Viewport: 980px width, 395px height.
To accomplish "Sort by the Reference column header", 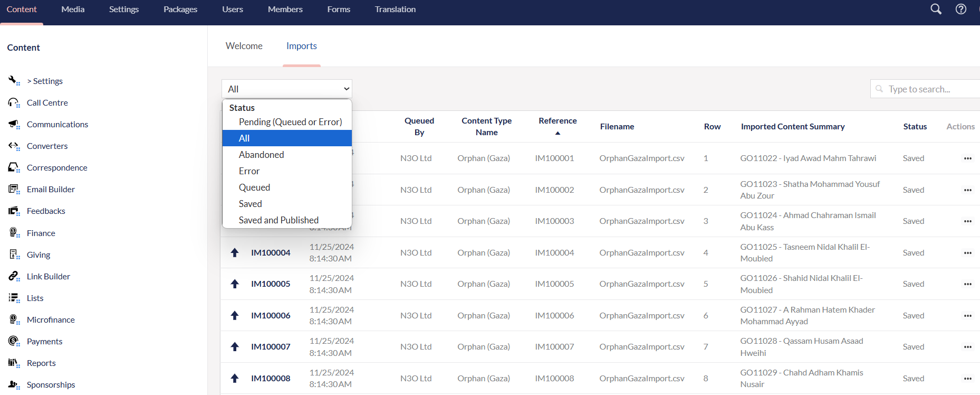I will tap(558, 121).
